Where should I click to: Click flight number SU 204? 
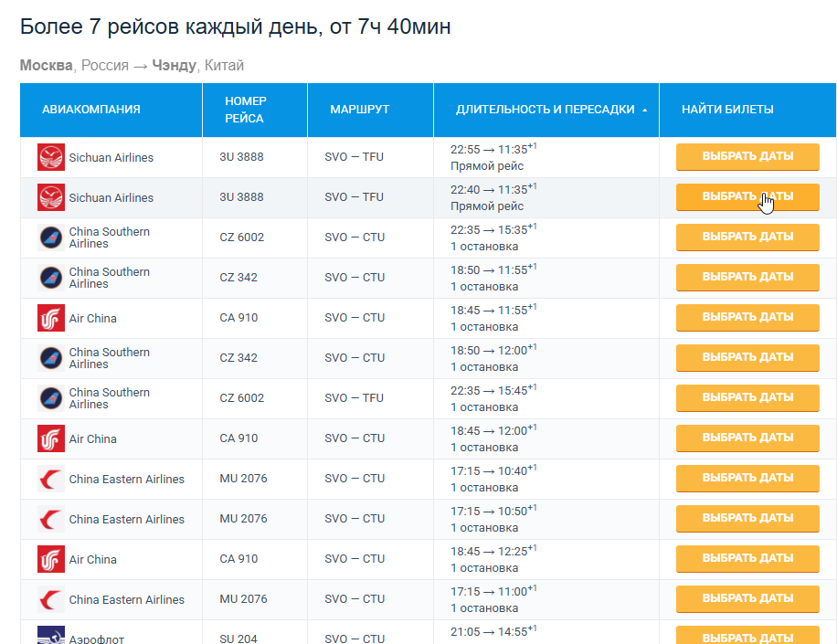(x=238, y=639)
